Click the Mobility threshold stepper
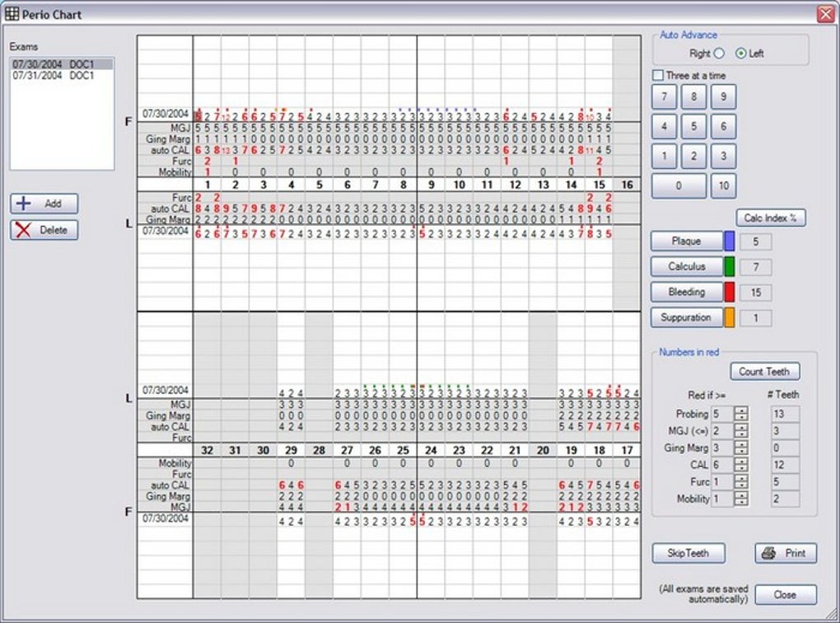Image resolution: width=840 pixels, height=623 pixels. (x=741, y=499)
